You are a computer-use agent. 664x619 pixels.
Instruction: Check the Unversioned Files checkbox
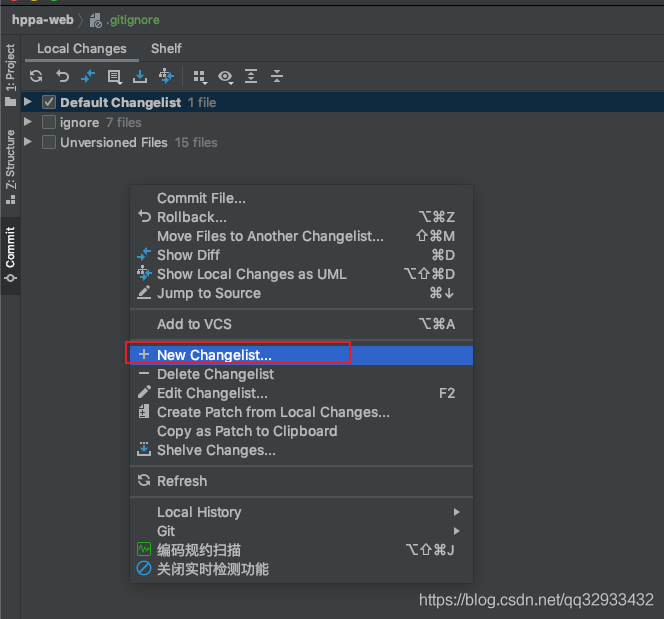point(49,142)
